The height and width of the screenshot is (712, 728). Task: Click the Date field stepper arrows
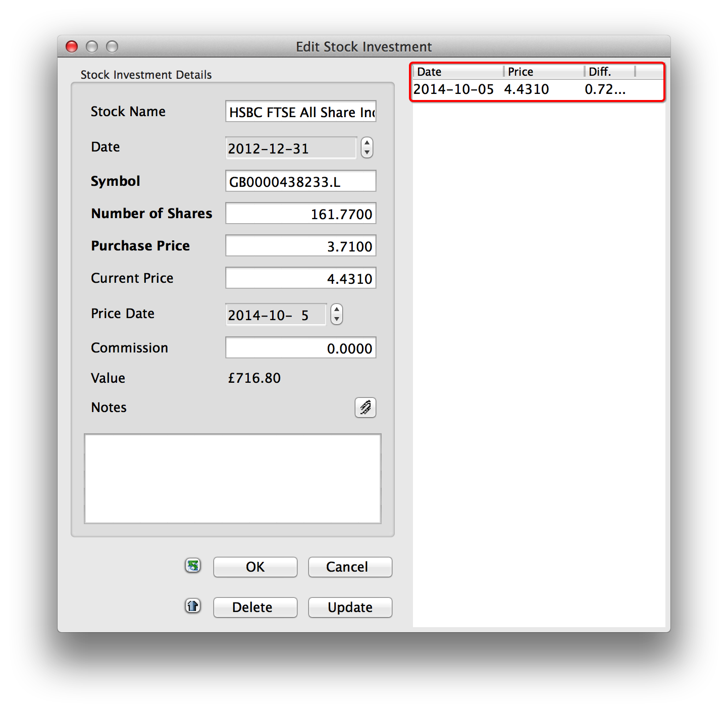coord(367,147)
